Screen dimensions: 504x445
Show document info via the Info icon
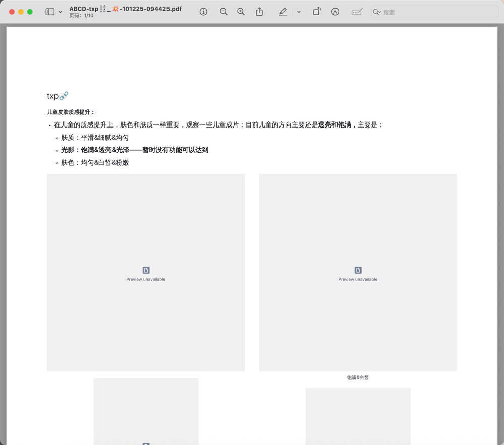[x=203, y=11]
